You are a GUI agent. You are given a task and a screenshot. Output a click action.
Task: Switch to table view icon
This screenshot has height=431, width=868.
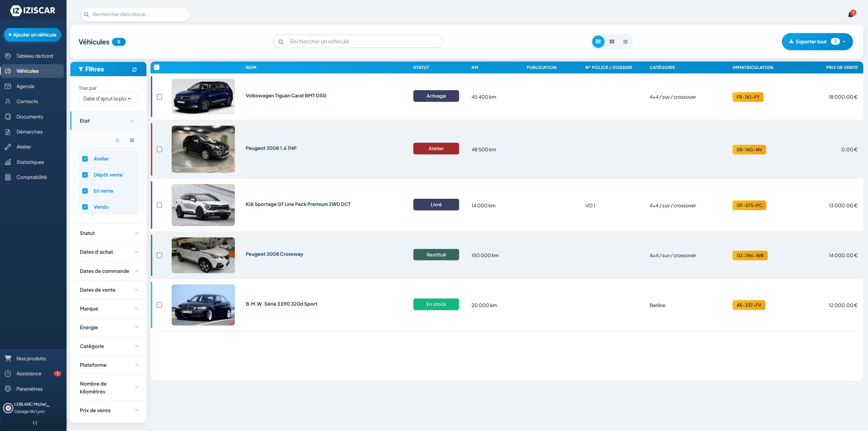[598, 42]
